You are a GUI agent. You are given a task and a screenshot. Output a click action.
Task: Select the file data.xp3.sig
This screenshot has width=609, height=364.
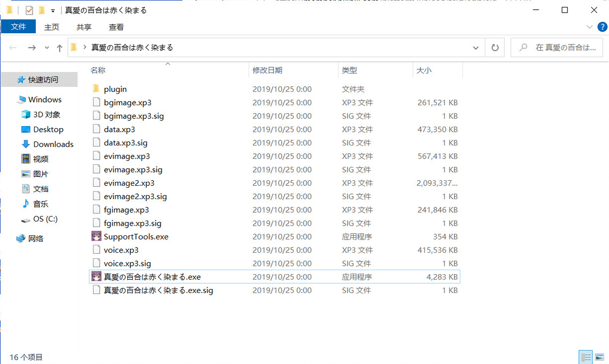(126, 142)
